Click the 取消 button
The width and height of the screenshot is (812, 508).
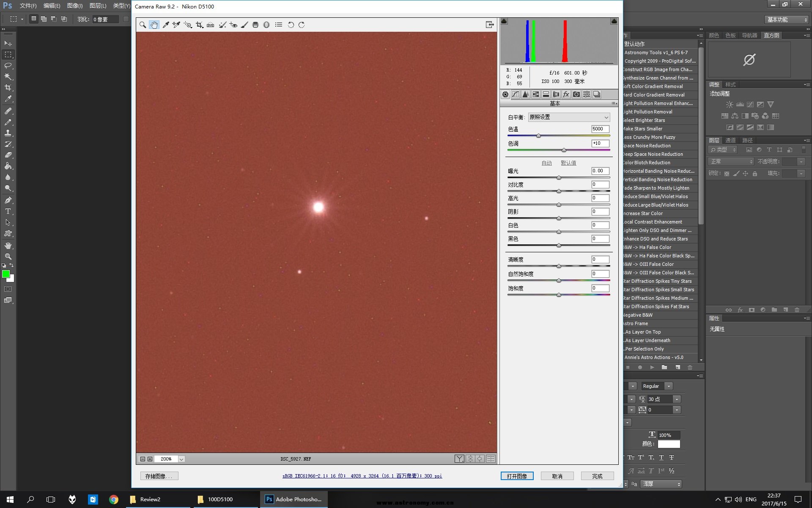pos(557,476)
